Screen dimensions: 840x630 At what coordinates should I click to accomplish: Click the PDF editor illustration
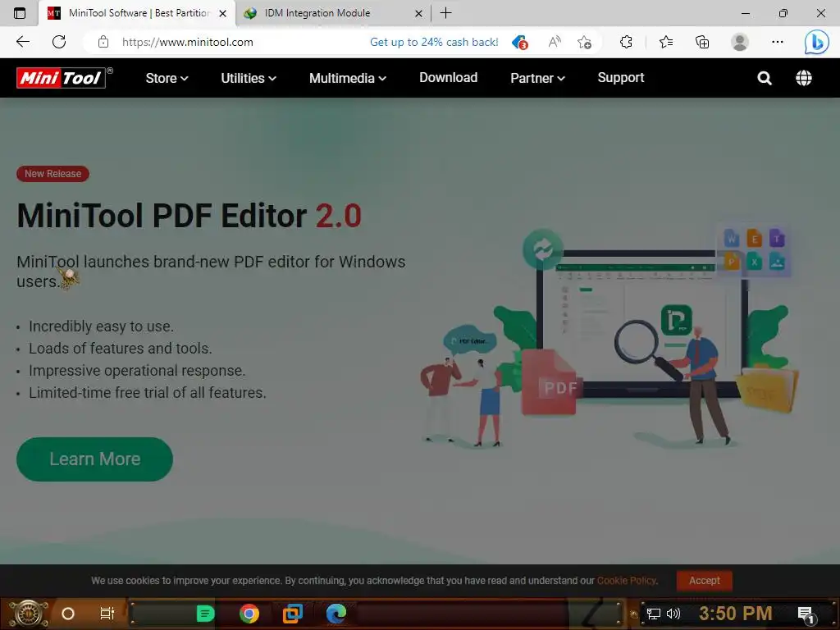608,337
